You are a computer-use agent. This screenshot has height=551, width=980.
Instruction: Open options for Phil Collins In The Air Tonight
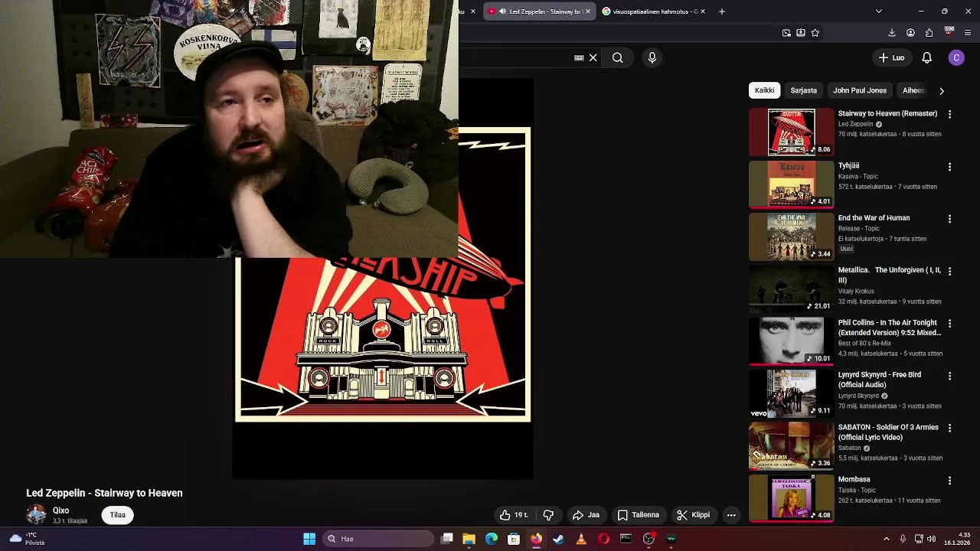949,324
